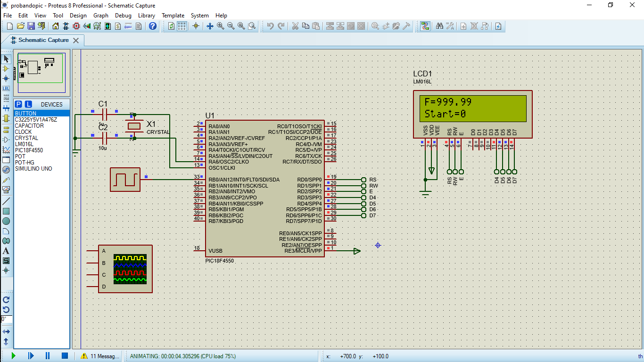This screenshot has width=644, height=362.
Task: Click the rotation angle input field
Action: coord(7,320)
